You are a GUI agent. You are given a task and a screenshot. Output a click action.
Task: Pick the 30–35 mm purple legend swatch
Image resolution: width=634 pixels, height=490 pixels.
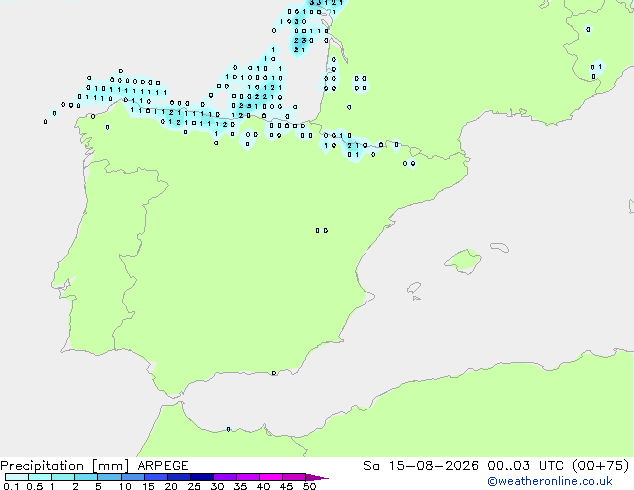click(x=225, y=477)
